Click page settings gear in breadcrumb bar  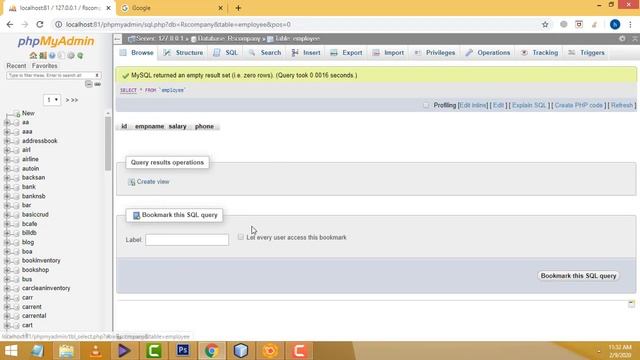[622, 38]
